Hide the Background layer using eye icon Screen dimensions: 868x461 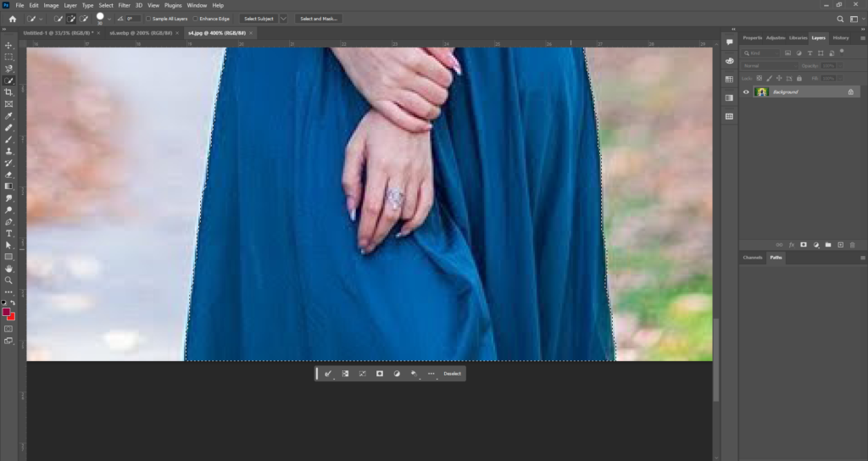pos(747,92)
